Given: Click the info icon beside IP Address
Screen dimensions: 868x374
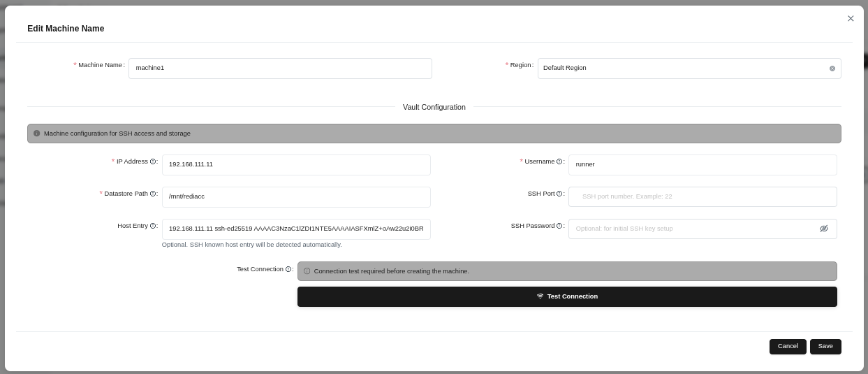Looking at the screenshot, I should point(153,161).
